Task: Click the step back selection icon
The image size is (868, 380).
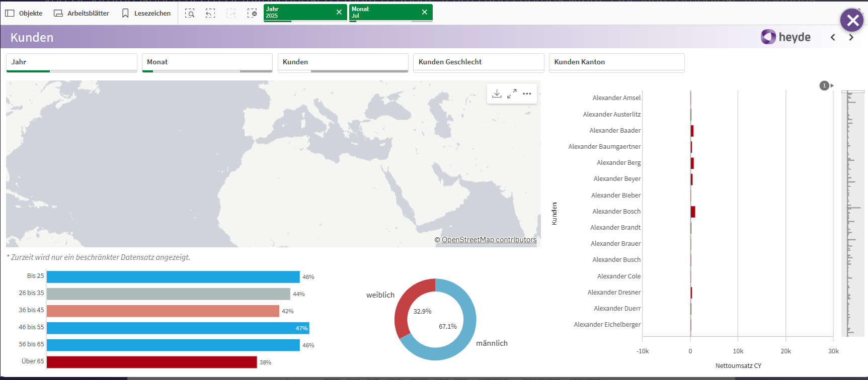Action: pyautogui.click(x=210, y=14)
